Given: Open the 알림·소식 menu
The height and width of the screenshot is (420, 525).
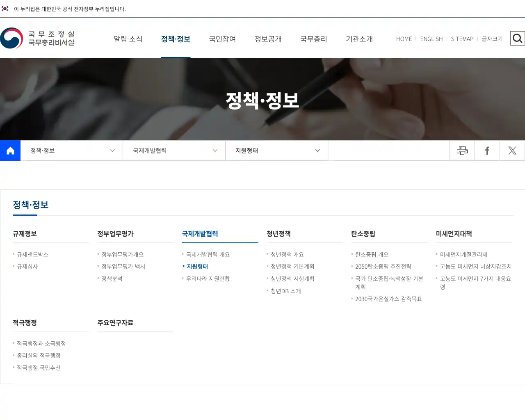Looking at the screenshot, I should [128, 39].
